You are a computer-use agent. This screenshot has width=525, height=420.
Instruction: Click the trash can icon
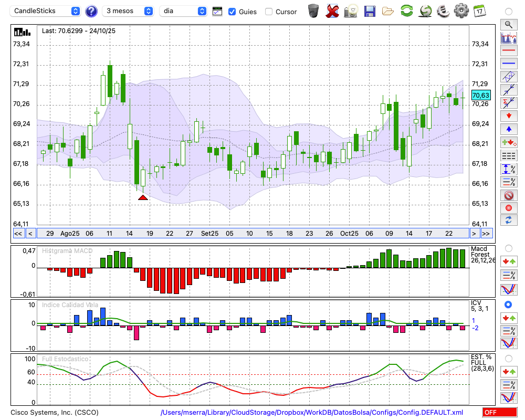[x=313, y=10]
